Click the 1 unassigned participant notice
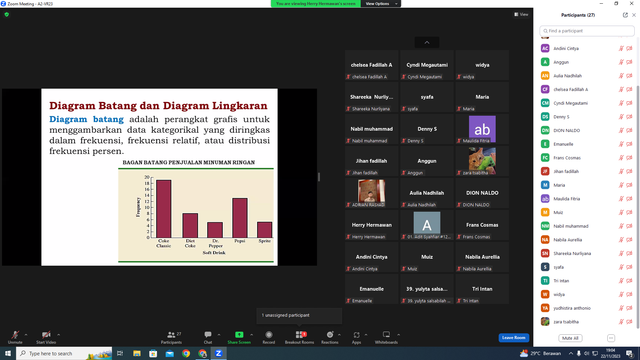 (299, 315)
